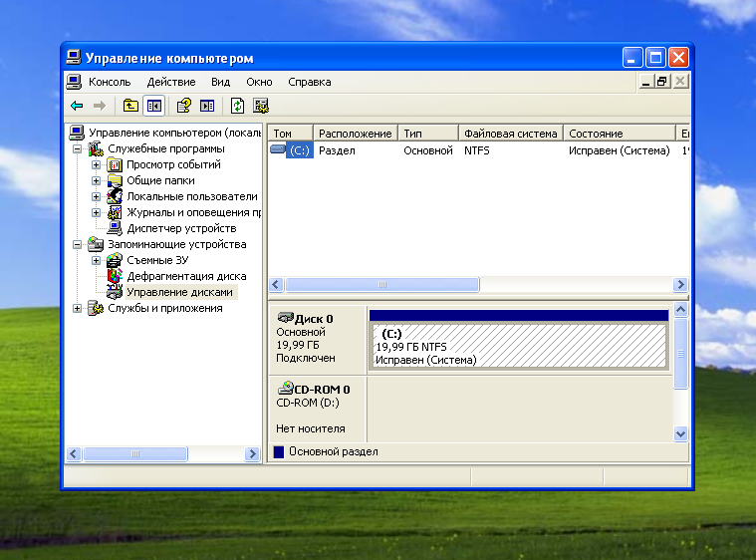756x560 pixels.
Task: Open the Help toolbar icon
Action: coord(183,106)
